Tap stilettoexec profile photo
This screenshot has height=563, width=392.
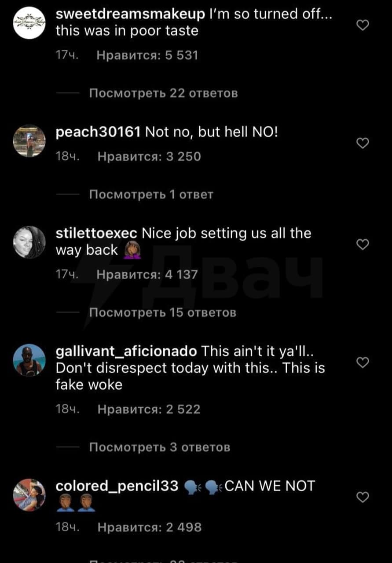29,242
